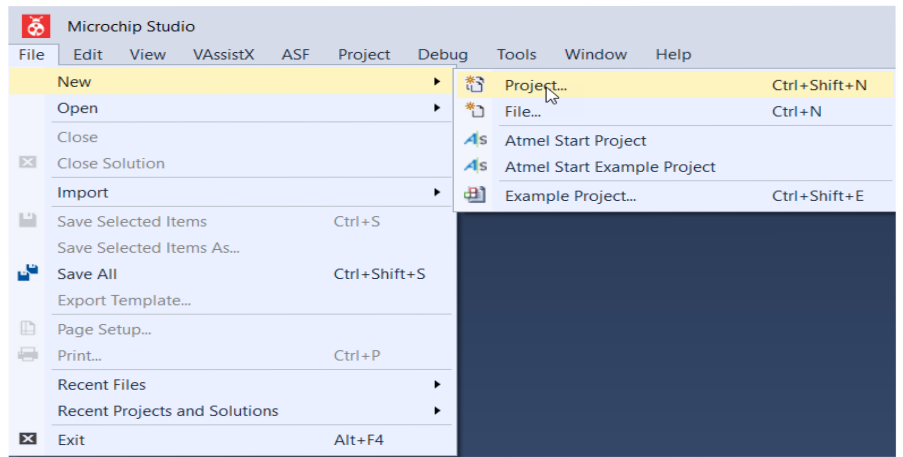Expand the Open submenu arrow
The width and height of the screenshot is (903, 457).
tap(437, 108)
